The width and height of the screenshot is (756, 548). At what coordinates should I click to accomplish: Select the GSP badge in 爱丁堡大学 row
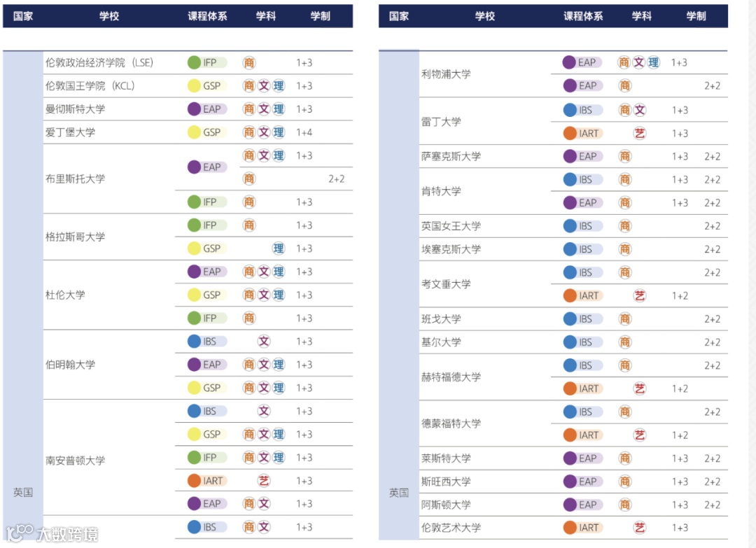[x=206, y=132]
